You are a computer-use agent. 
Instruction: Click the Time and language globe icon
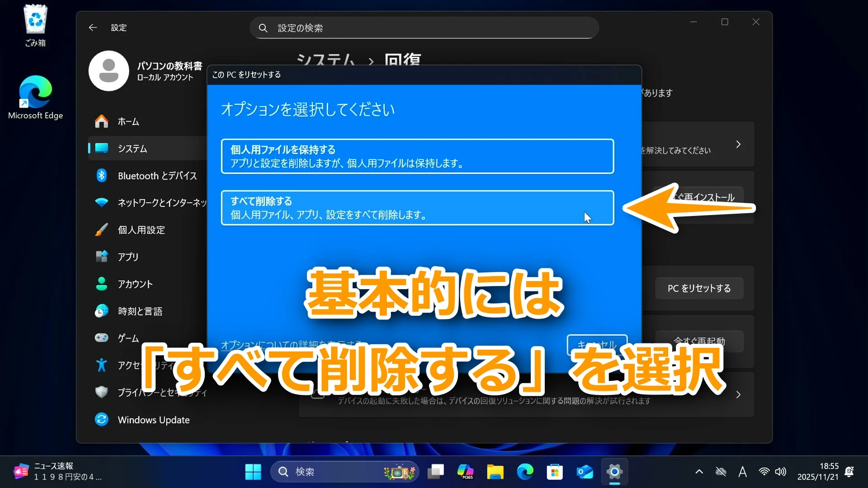pyautogui.click(x=102, y=311)
